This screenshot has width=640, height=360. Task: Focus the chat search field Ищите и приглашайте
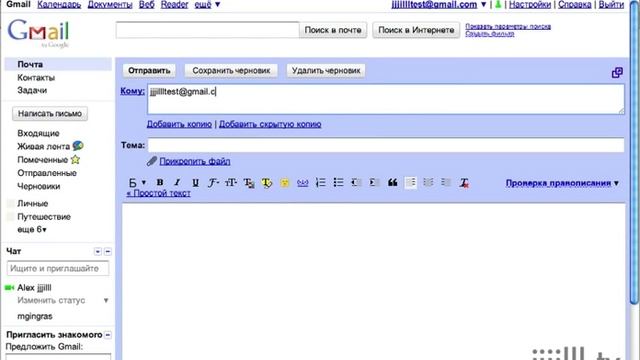[58, 268]
